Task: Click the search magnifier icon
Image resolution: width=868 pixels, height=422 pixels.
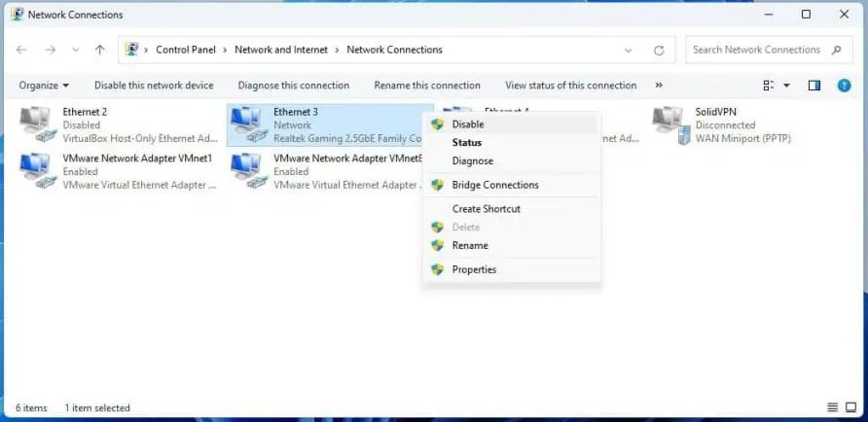Action: pyautogui.click(x=836, y=50)
